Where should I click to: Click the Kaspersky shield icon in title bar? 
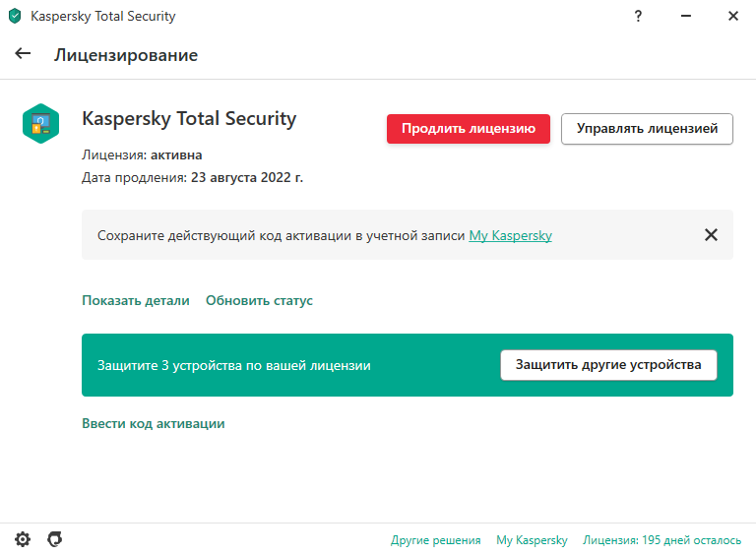coord(15,16)
